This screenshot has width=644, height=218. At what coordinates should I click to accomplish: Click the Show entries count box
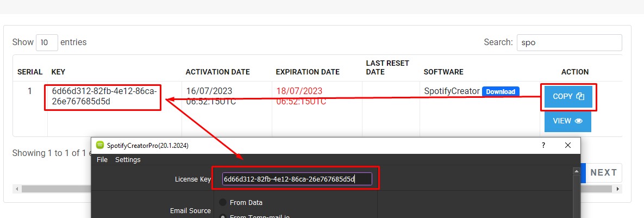(x=47, y=42)
